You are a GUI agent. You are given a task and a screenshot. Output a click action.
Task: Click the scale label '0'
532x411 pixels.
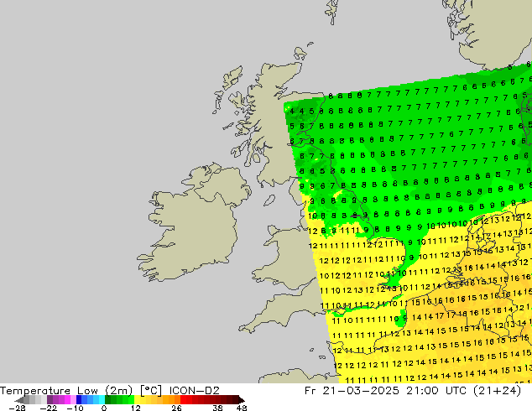pos(104,408)
